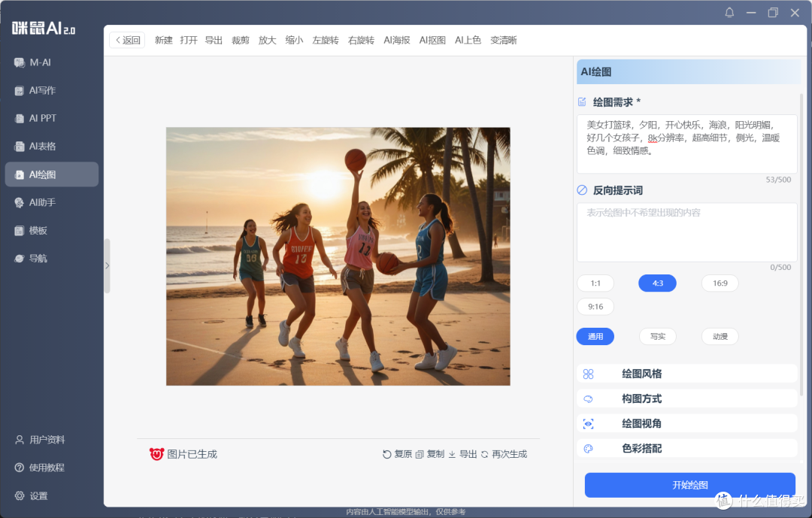Image resolution: width=812 pixels, height=518 pixels.
Task: Click the 复原 restore icon
Action: coord(386,454)
